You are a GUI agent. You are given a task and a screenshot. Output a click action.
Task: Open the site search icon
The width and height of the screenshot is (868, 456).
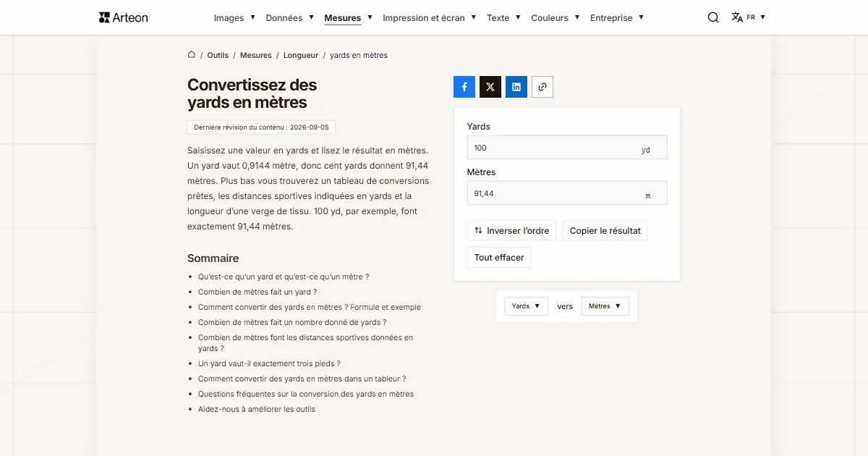713,17
